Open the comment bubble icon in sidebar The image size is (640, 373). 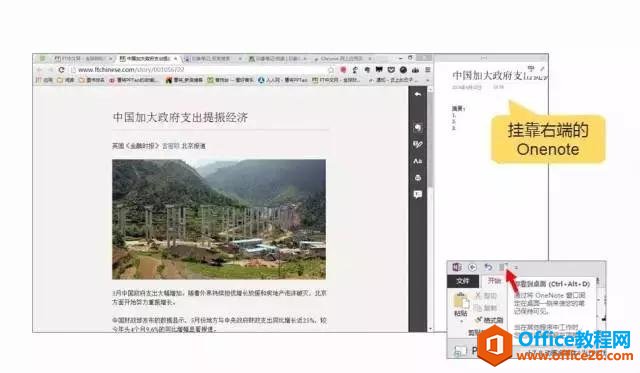pyautogui.click(x=418, y=194)
